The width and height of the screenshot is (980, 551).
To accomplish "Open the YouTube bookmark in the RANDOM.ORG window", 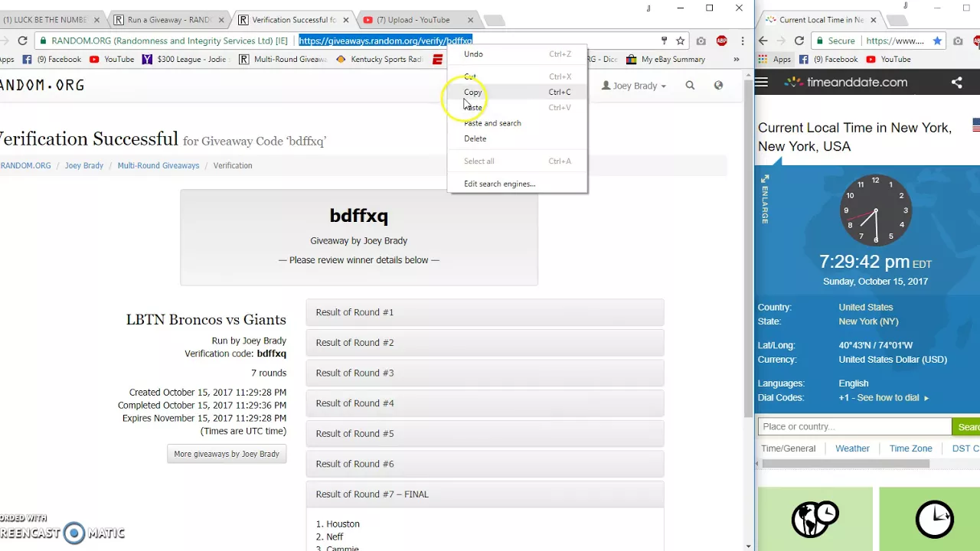I will point(112,59).
